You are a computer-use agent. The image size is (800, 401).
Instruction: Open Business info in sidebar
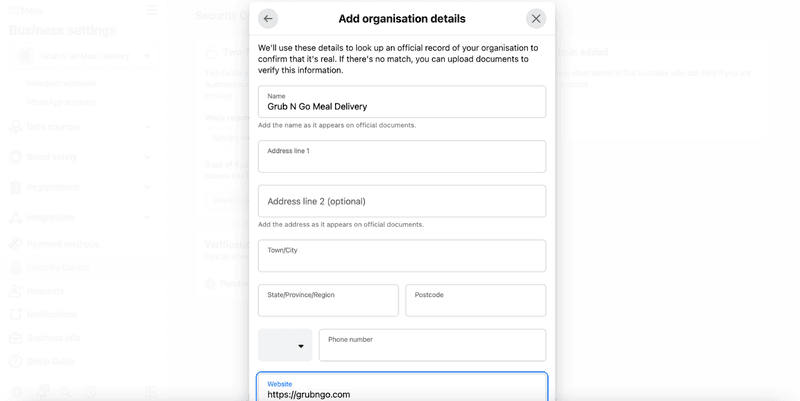pos(53,338)
